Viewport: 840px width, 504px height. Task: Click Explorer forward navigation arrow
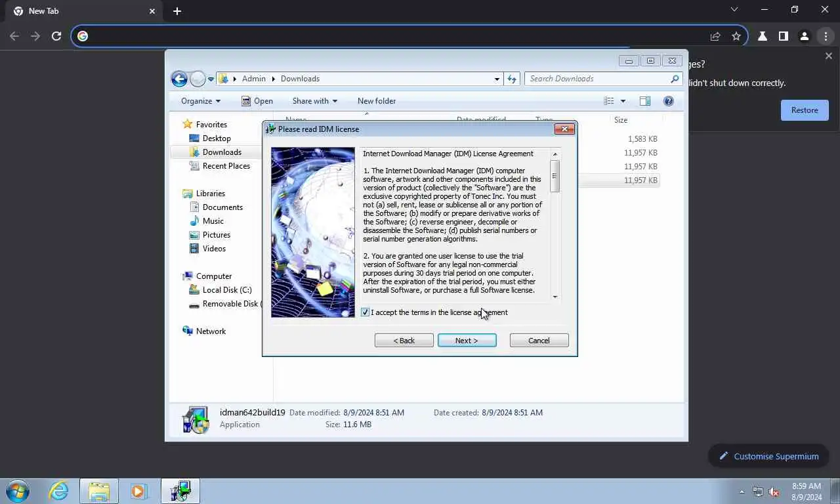pyautogui.click(x=198, y=79)
